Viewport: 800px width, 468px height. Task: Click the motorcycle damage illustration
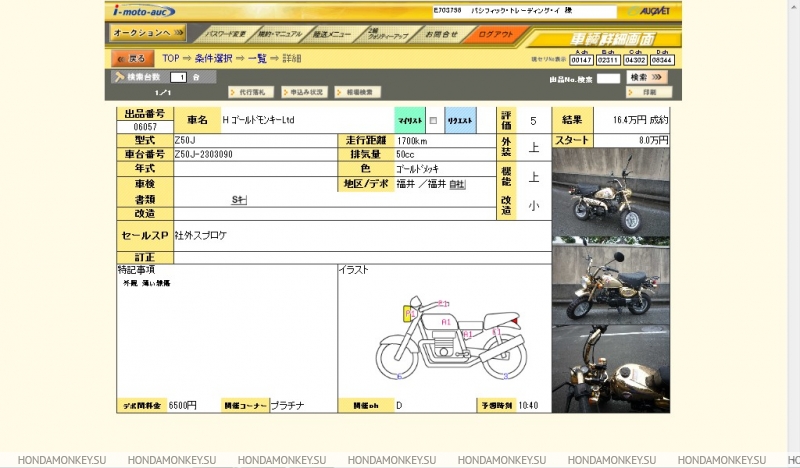pos(451,337)
